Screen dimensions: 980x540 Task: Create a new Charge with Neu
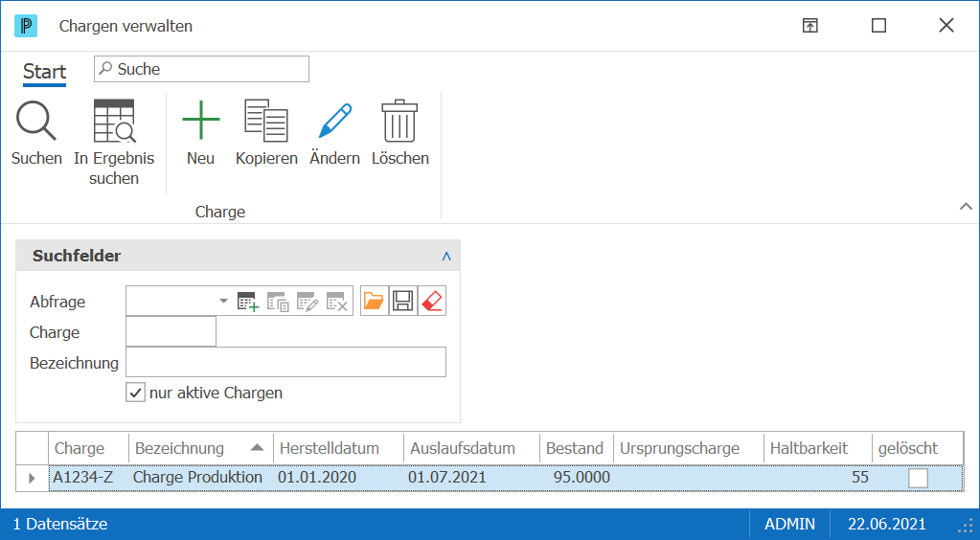point(200,120)
